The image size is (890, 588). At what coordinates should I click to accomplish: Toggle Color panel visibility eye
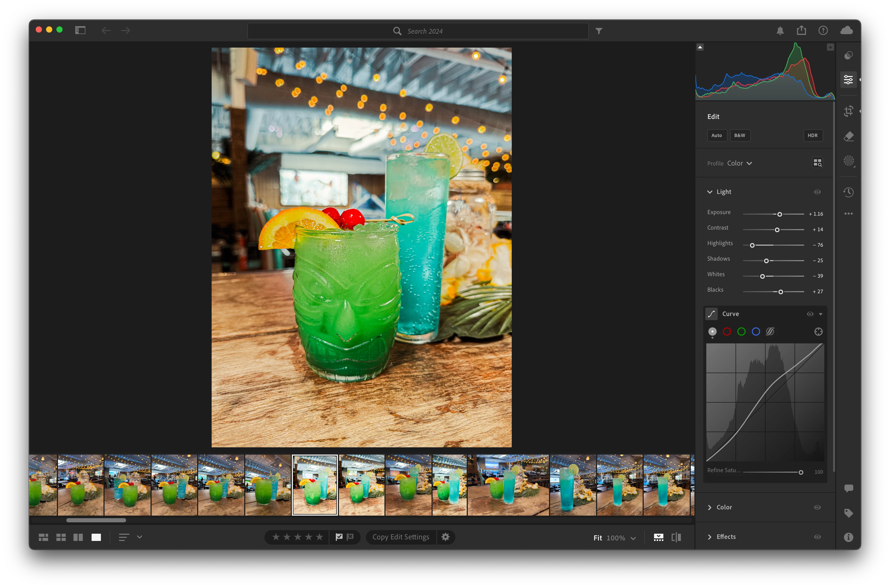click(817, 507)
